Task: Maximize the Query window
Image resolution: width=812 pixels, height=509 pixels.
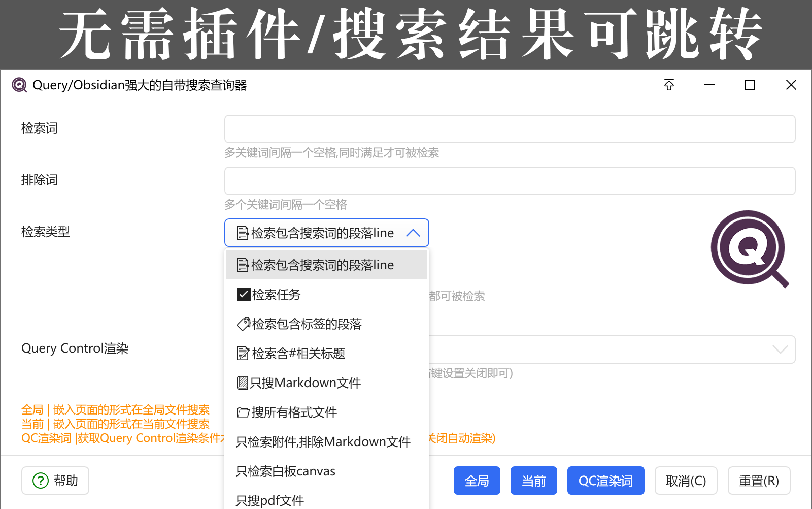Action: click(x=750, y=85)
